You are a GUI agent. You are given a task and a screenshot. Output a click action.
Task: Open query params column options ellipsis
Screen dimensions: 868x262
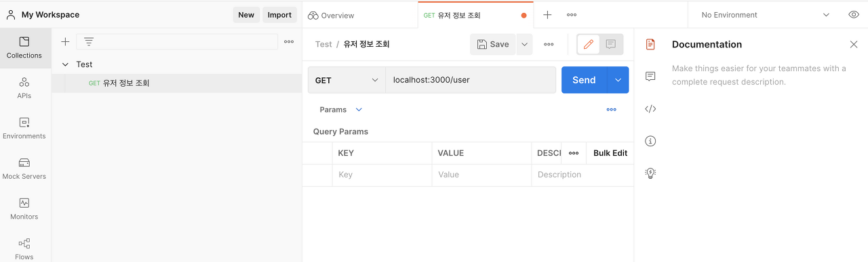[574, 153]
